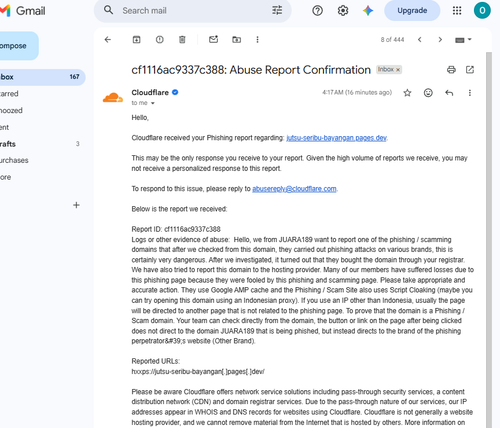Click the email vertical scrollbar
The image size is (500, 428).
(489, 240)
